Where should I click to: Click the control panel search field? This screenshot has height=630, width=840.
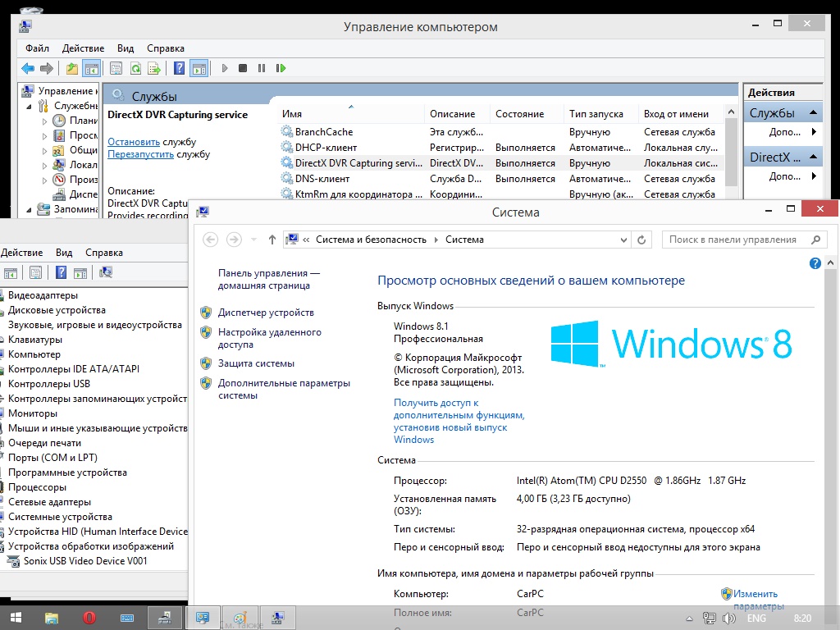click(733, 240)
